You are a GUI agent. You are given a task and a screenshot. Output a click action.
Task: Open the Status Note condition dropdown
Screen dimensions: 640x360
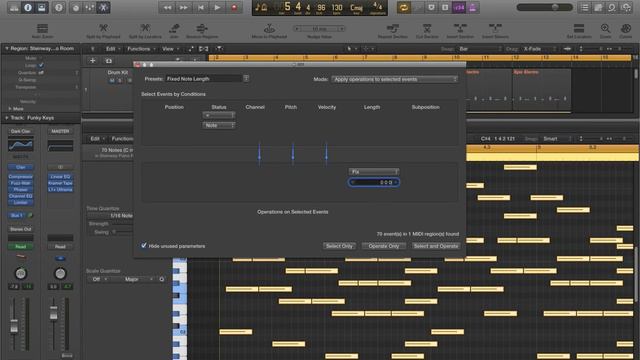point(219,125)
